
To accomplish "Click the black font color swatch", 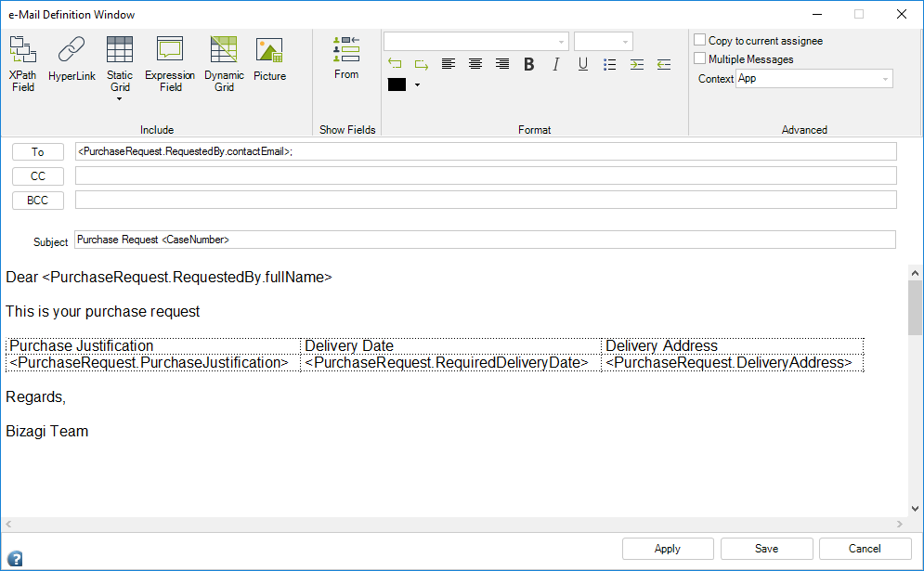I will [397, 84].
